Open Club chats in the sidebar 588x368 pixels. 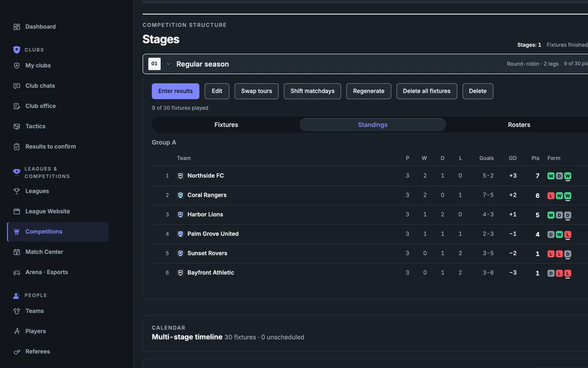click(x=58, y=85)
